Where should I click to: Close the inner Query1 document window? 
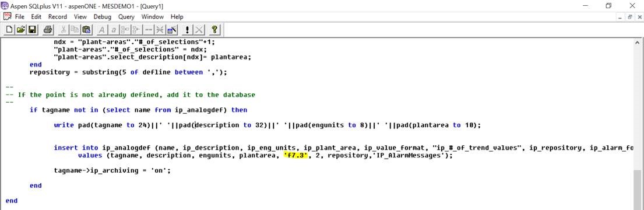pos(639,17)
